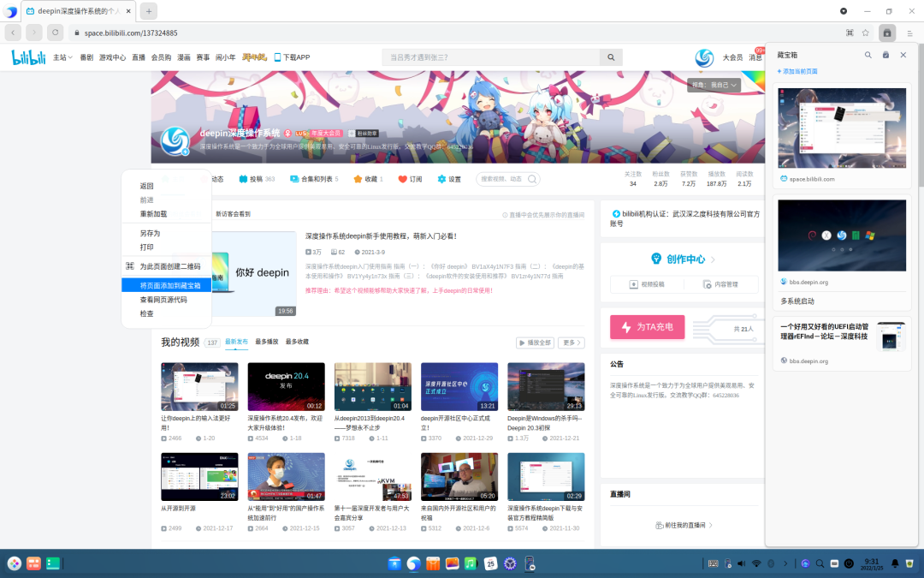Click the search magnifier in bilibili search bar
Viewport: 924px width, 578px height.
pyautogui.click(x=610, y=57)
